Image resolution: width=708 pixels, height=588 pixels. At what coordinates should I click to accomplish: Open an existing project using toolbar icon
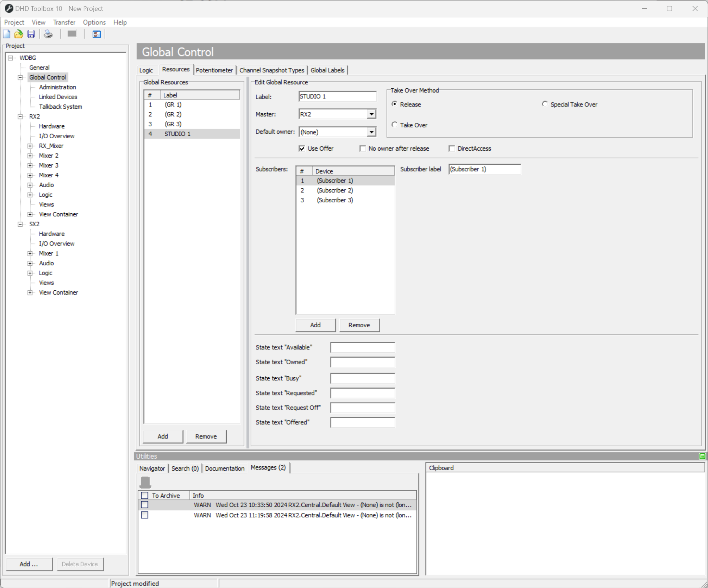(x=18, y=34)
